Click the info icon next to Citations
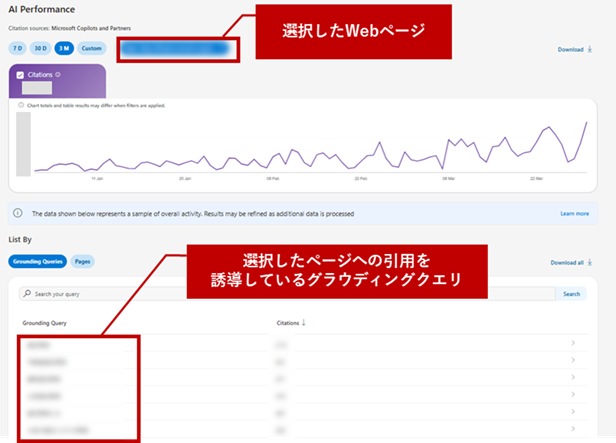This screenshot has width=616, height=443. pos(59,74)
